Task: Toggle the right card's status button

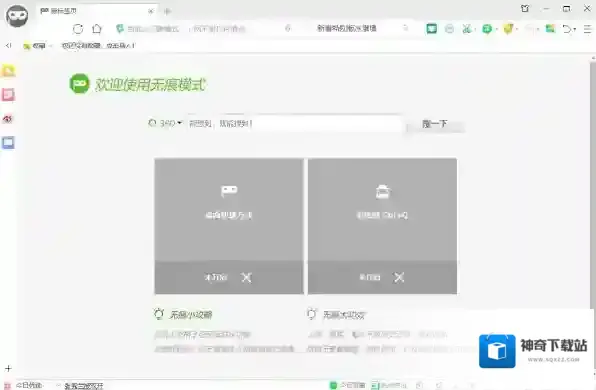Action: tap(382, 277)
